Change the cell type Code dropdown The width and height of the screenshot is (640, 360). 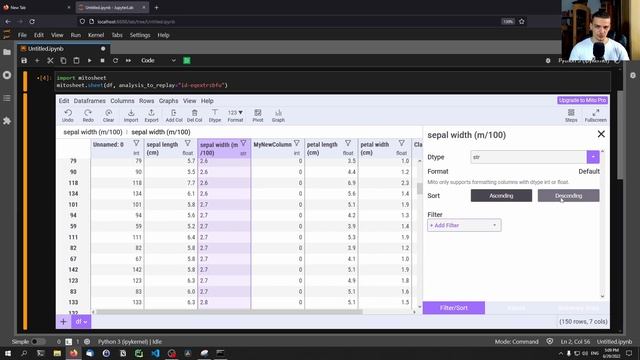158,60
